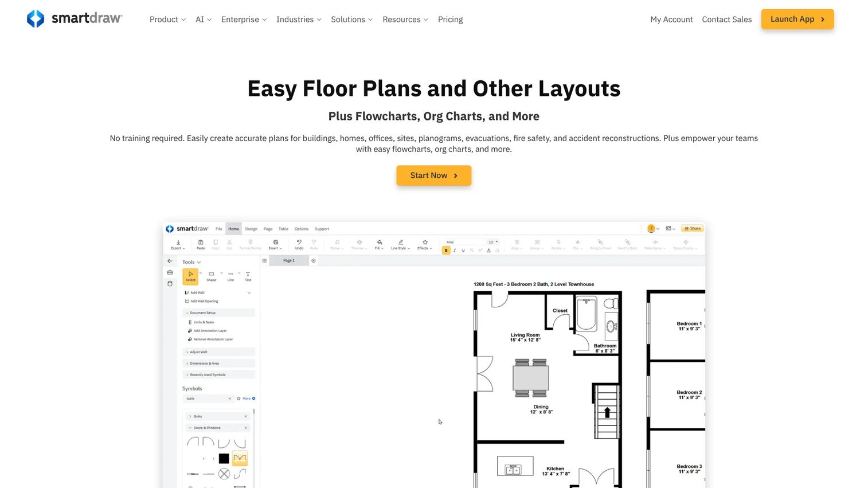Open the Insert tool in ribbon

pos(275,245)
